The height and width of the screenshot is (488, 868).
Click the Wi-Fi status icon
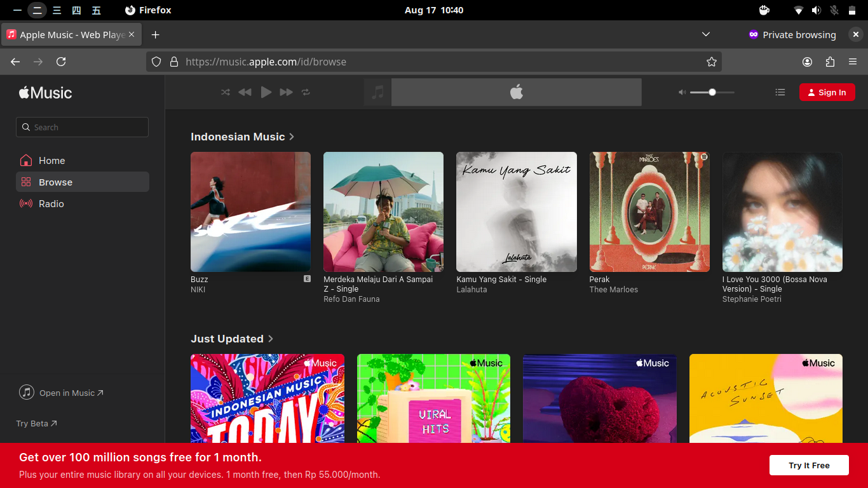(x=799, y=10)
